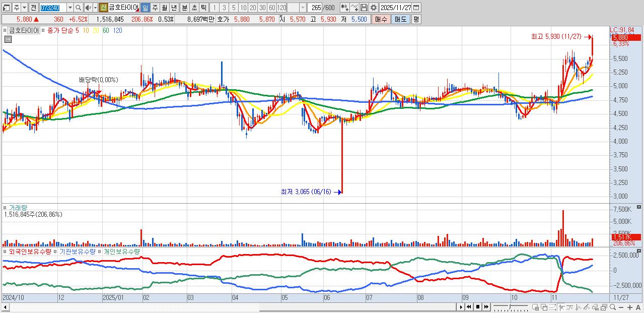Click the 평 button at right of quote bar
Viewport: 644px width, 313px height.
point(416,19)
